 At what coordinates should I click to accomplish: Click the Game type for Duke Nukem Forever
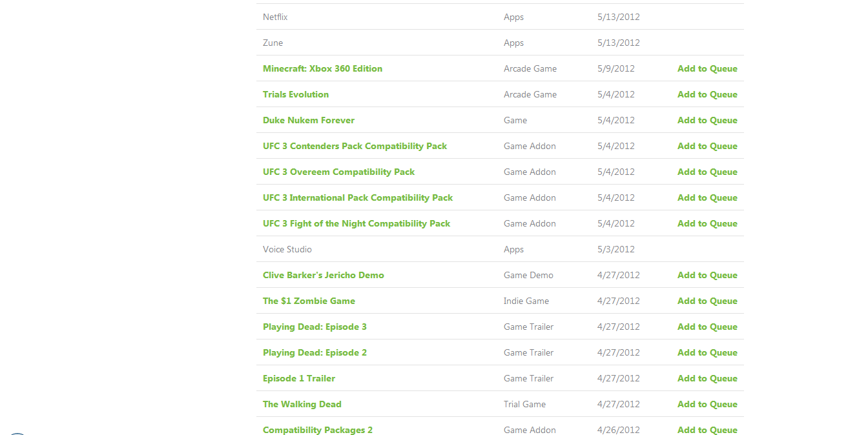[515, 120]
